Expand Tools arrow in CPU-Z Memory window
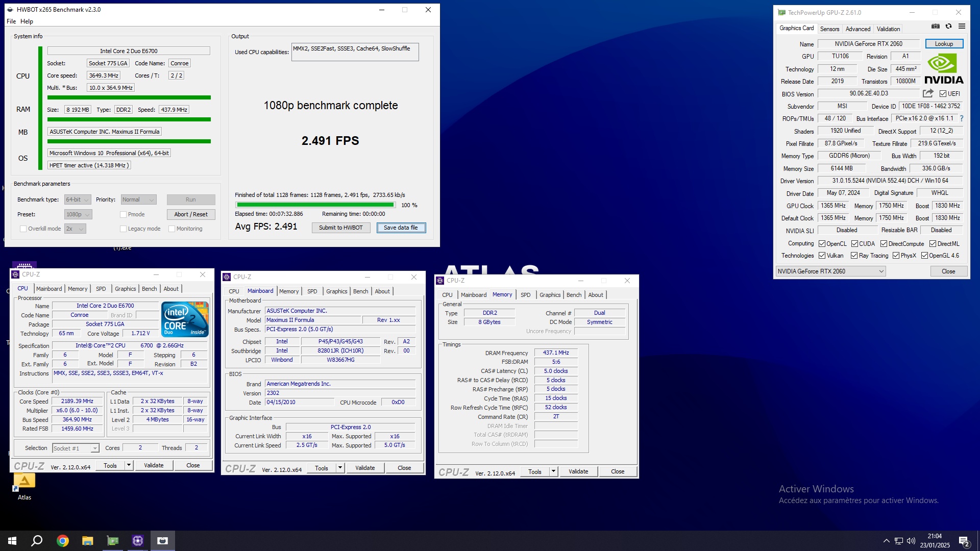The image size is (980, 551). pyautogui.click(x=553, y=471)
